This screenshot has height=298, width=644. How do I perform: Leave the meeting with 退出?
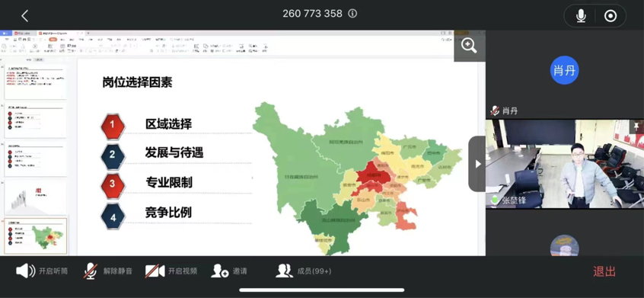[x=604, y=271]
